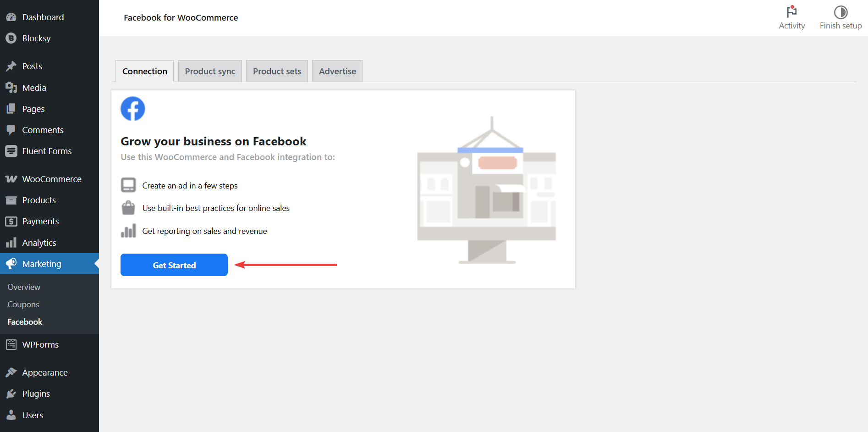This screenshot has height=432, width=868.
Task: Open the Analytics menu label
Action: pyautogui.click(x=39, y=243)
